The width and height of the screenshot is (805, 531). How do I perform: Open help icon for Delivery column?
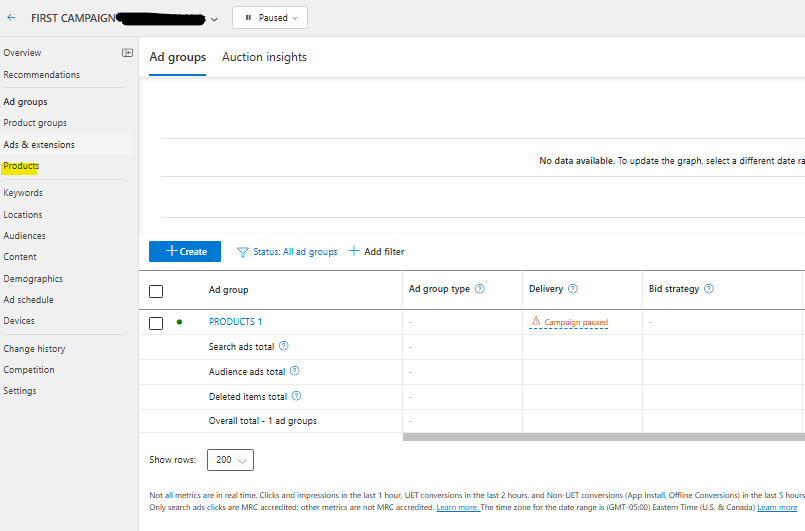tap(573, 289)
